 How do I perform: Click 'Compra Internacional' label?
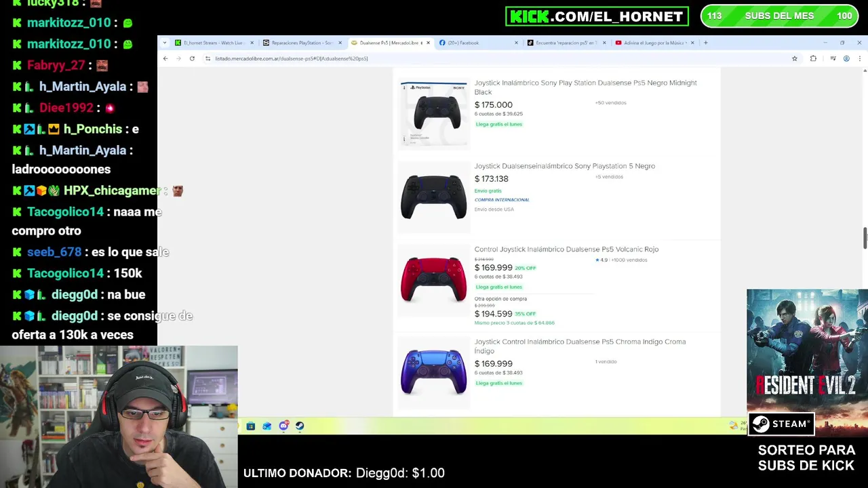coord(502,200)
